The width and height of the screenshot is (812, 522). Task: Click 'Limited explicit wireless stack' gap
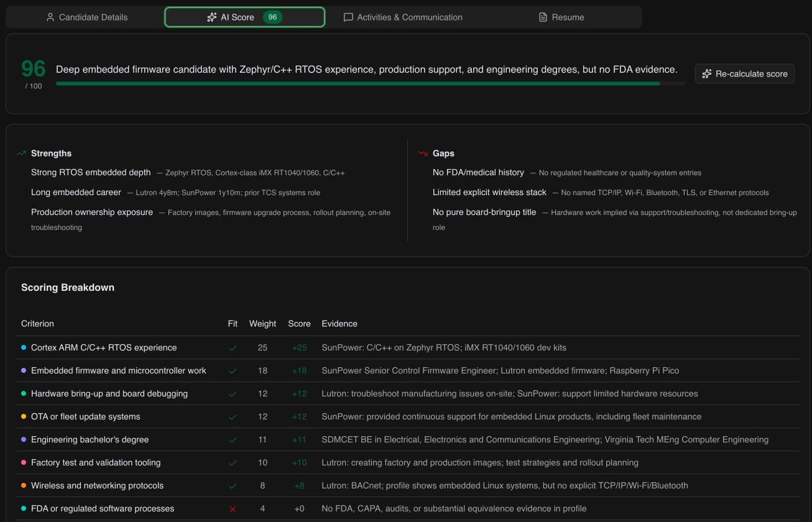tap(489, 192)
